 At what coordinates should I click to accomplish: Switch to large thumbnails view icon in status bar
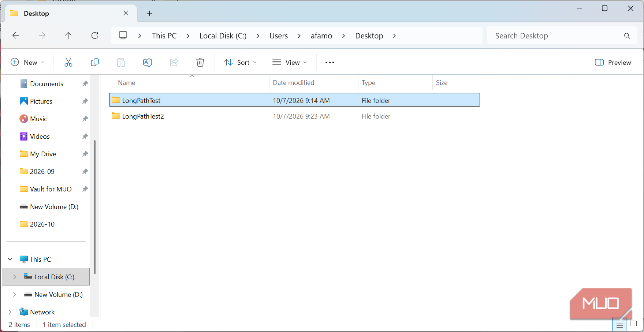click(x=633, y=324)
